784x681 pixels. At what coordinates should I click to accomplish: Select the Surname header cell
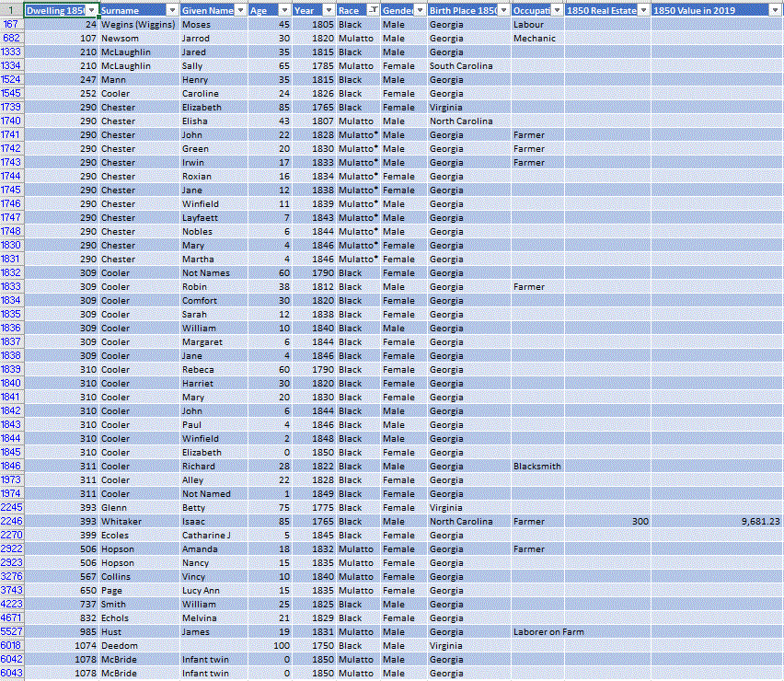click(139, 10)
